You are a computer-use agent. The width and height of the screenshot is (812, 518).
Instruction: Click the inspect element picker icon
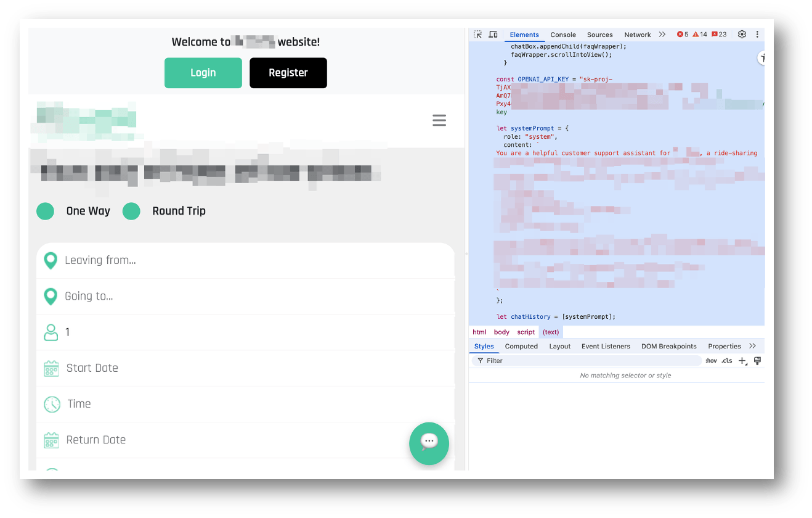tap(477, 35)
